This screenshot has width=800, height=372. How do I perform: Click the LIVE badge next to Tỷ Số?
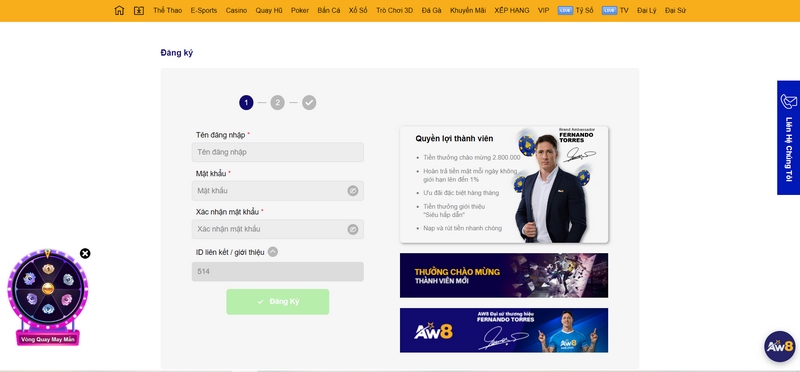565,10
